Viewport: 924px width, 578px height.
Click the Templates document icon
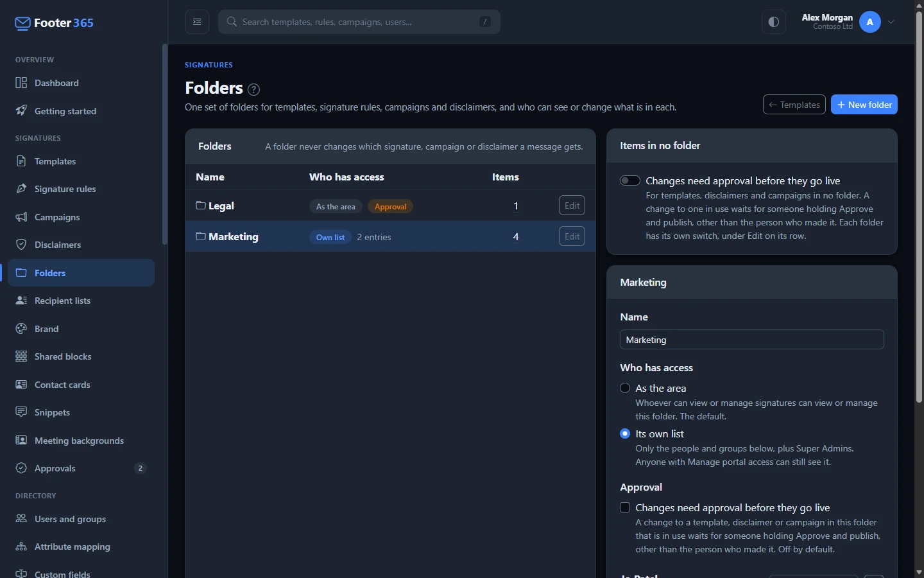[21, 161]
